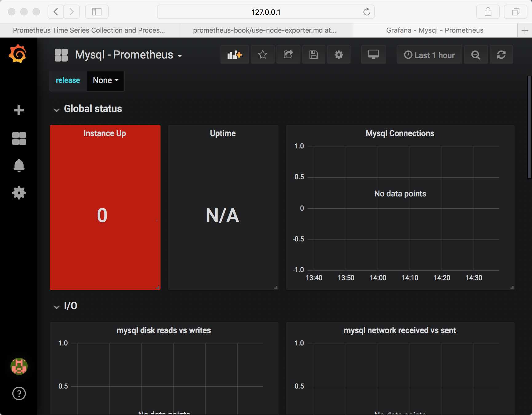This screenshot has width=532, height=415.
Task: Click the Instance Up panel resize handle
Action: (x=158, y=287)
